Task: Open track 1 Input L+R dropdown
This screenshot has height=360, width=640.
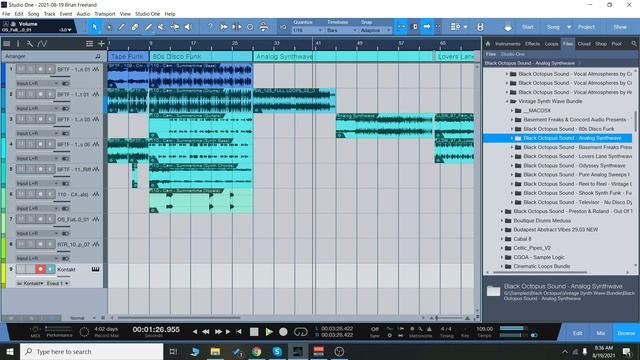Action: [38, 83]
